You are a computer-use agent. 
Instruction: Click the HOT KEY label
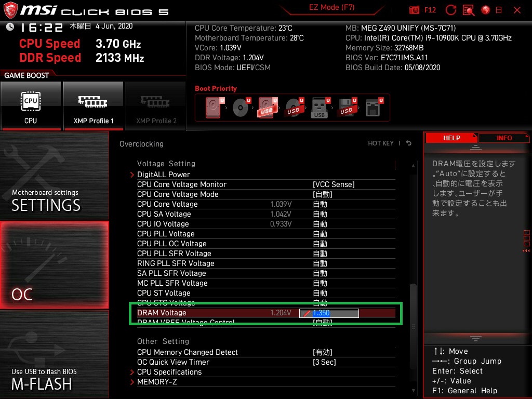(381, 143)
